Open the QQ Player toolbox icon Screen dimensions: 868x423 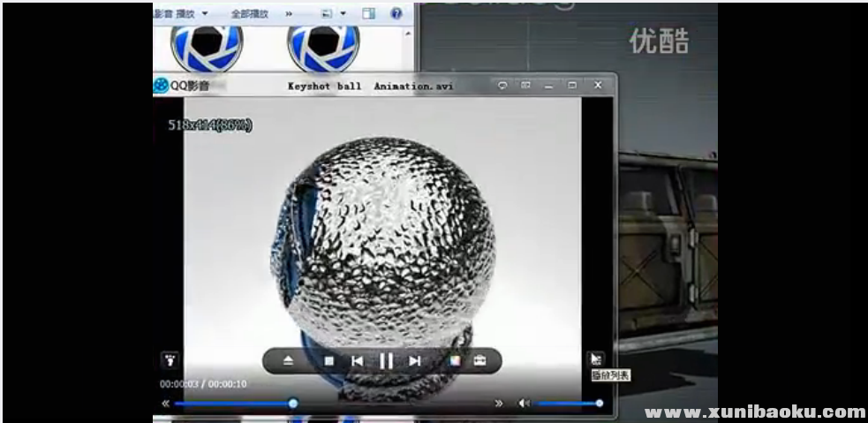(479, 360)
